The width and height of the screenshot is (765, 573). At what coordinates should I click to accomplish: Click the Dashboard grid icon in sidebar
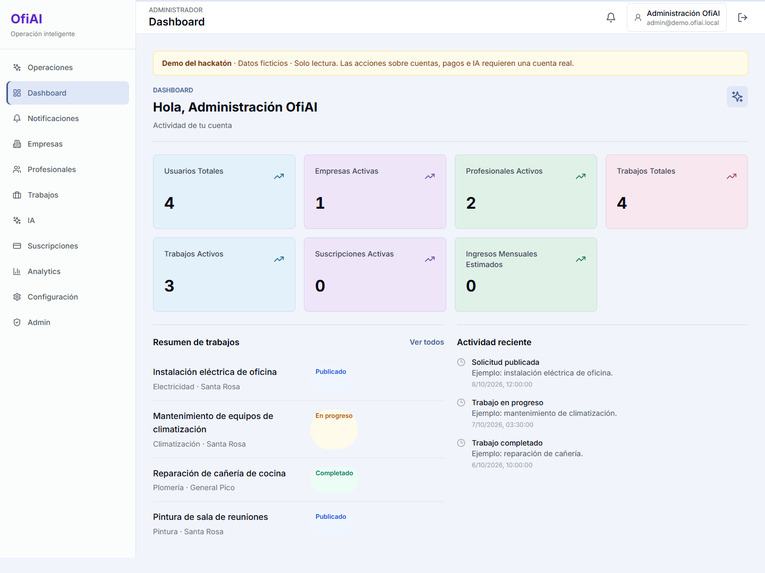(17, 93)
